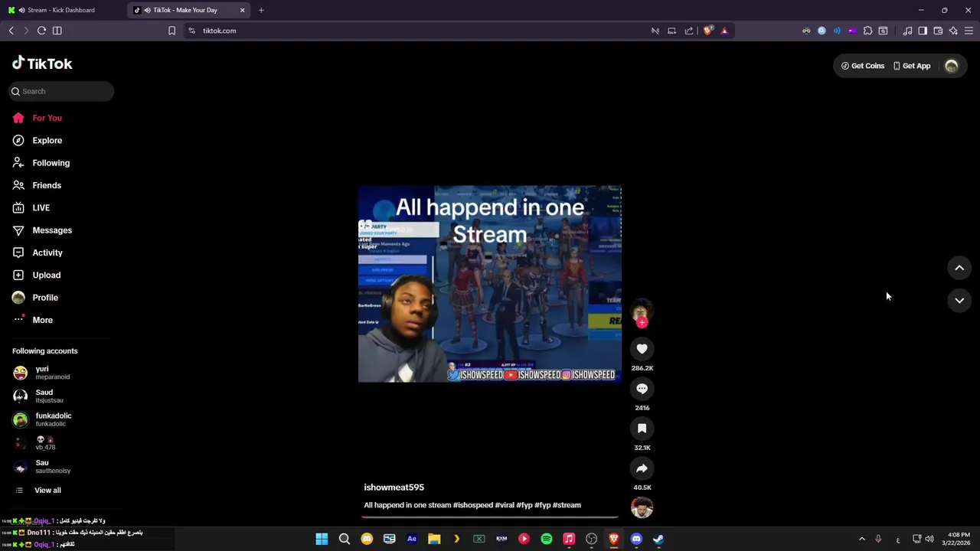Screen dimensions: 980x551
Task: Click the #ishospeed hashtag
Action: click(472, 505)
